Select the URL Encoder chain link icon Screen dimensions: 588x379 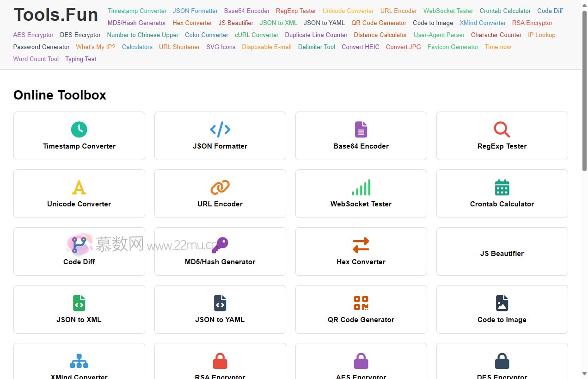click(220, 187)
